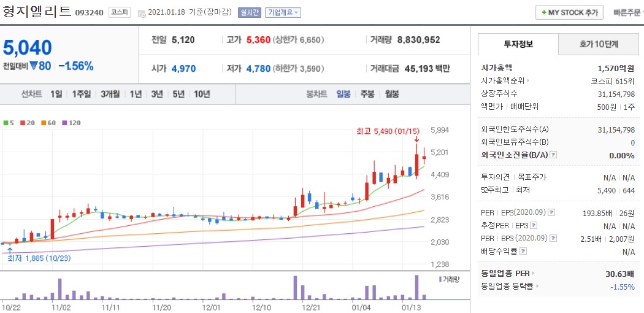644x313 pixels.
Task: Click the 동일업종 등락률 link
Action: [507, 286]
